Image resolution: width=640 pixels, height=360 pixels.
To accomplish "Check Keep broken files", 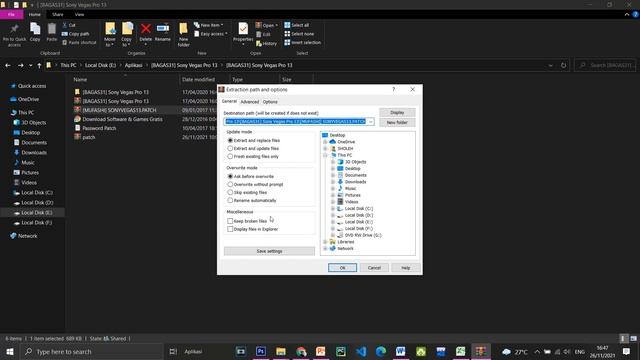I will tap(230, 221).
